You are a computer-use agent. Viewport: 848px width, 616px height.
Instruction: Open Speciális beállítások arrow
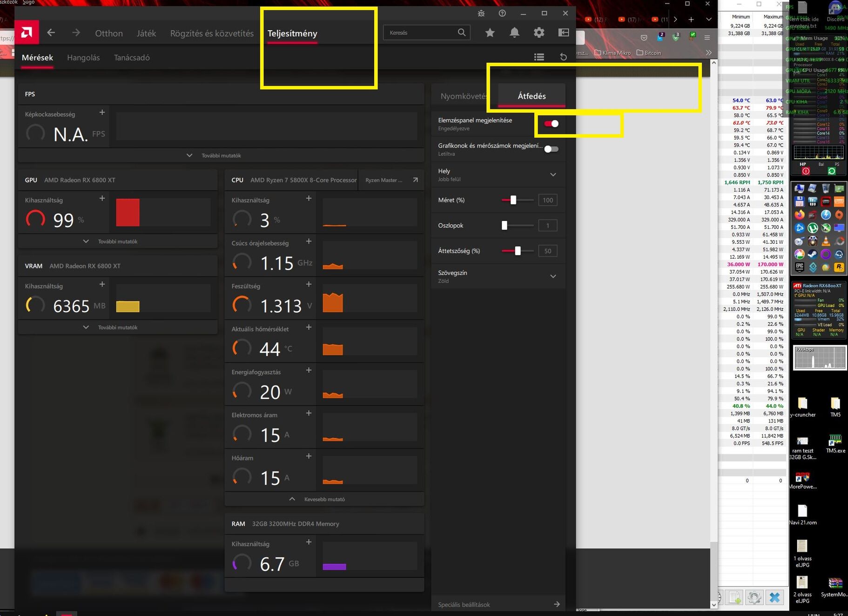tap(557, 604)
